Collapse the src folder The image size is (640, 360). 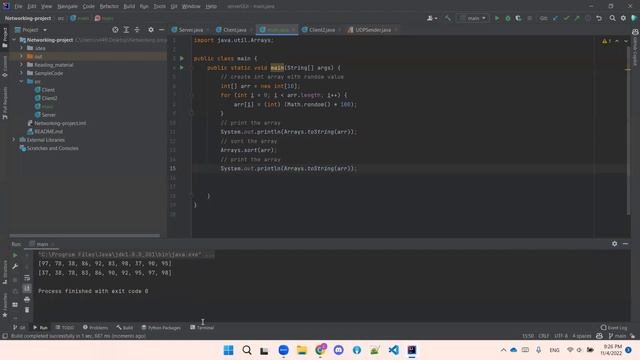22,82
